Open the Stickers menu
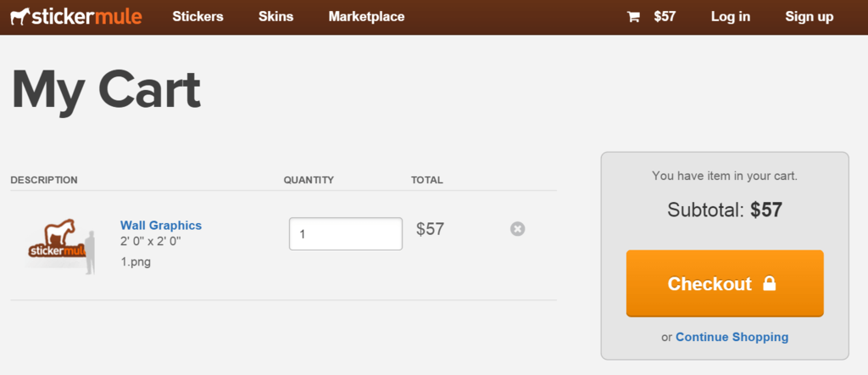868x375 pixels. click(198, 17)
